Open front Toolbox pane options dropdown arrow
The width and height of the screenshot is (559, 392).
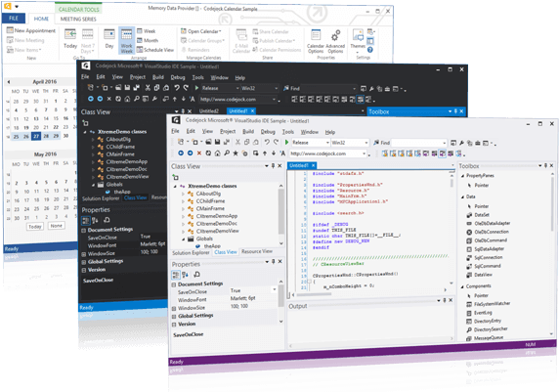539,165
